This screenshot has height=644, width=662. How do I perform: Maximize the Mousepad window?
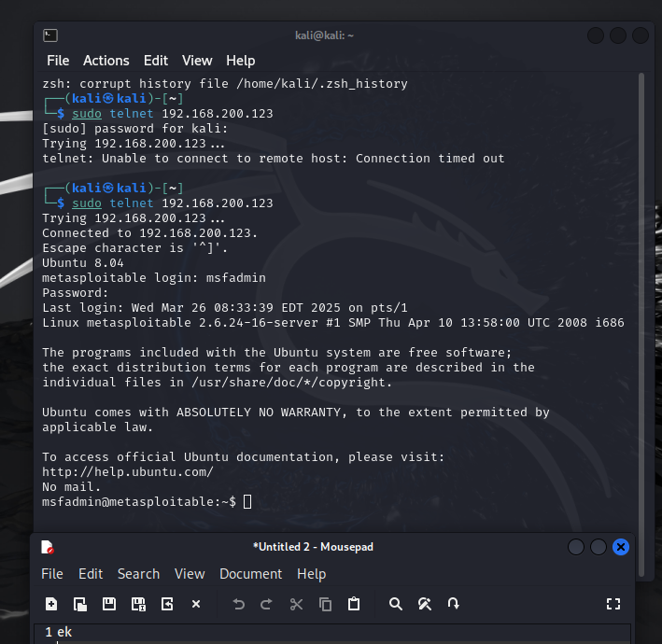[599, 547]
